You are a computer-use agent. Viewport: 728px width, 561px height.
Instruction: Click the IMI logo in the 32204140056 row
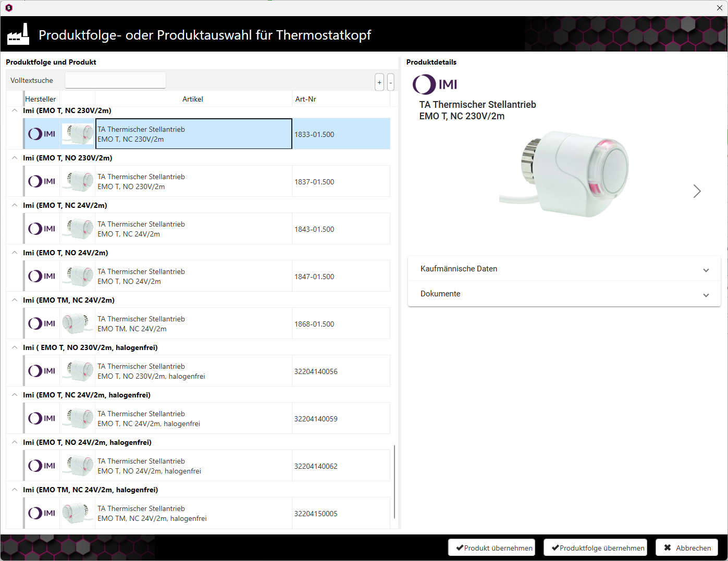click(x=42, y=371)
